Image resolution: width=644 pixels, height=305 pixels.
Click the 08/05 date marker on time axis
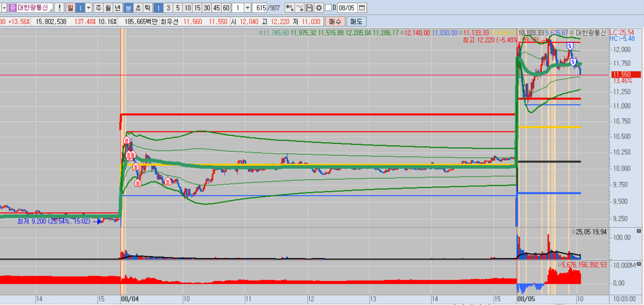(526, 299)
